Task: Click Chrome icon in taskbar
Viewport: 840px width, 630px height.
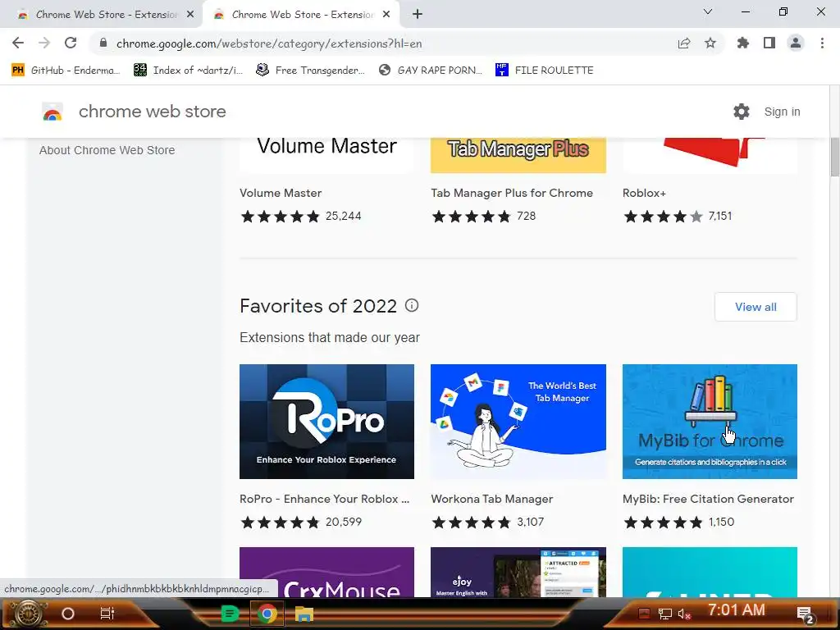Action: pyautogui.click(x=267, y=614)
